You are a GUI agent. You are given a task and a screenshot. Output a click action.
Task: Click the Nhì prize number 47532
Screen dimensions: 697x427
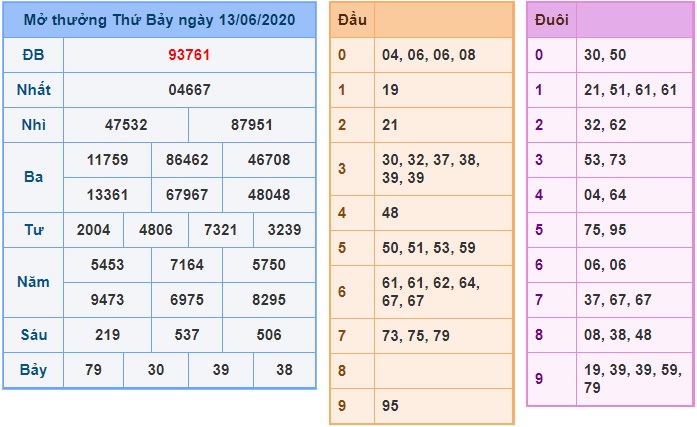(x=126, y=125)
